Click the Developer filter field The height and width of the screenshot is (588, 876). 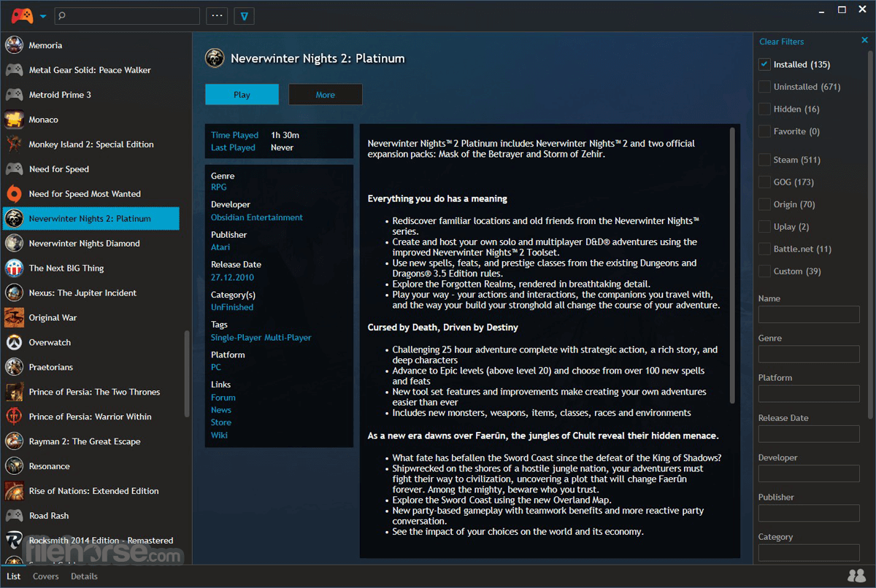(x=809, y=473)
